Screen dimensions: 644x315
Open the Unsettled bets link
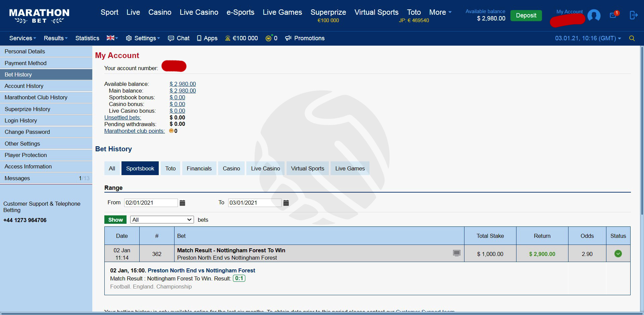(x=122, y=117)
